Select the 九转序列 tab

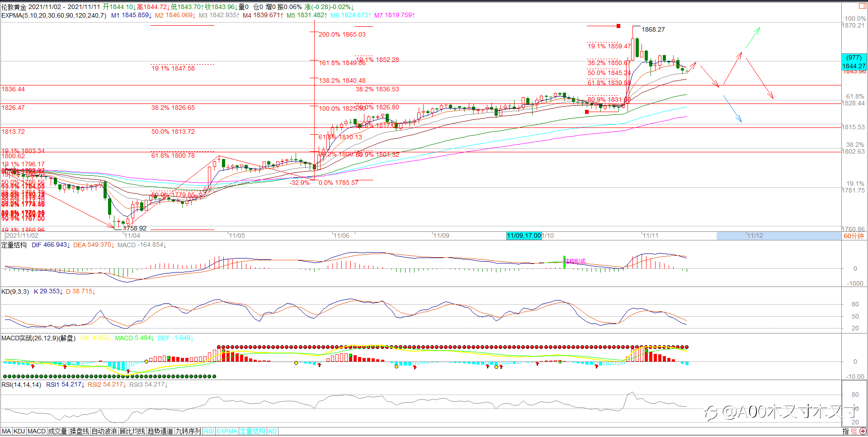click(188, 432)
